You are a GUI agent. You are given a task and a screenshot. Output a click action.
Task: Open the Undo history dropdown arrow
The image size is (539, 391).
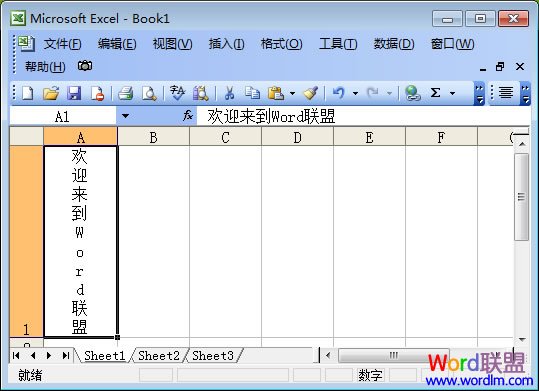click(x=355, y=93)
